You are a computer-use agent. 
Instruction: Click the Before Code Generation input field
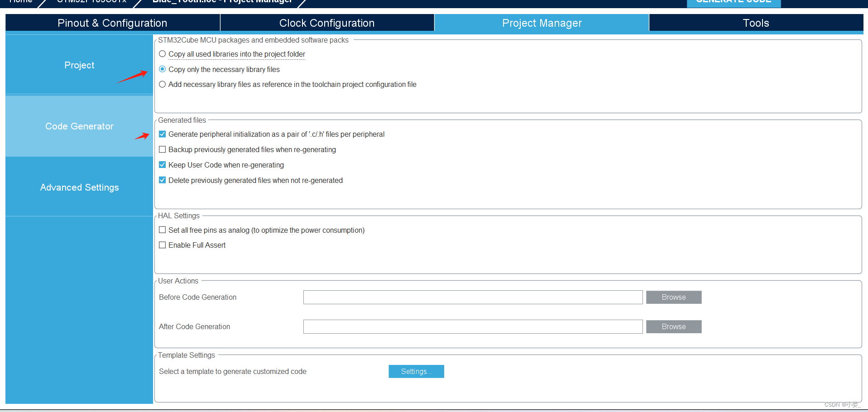(x=473, y=297)
